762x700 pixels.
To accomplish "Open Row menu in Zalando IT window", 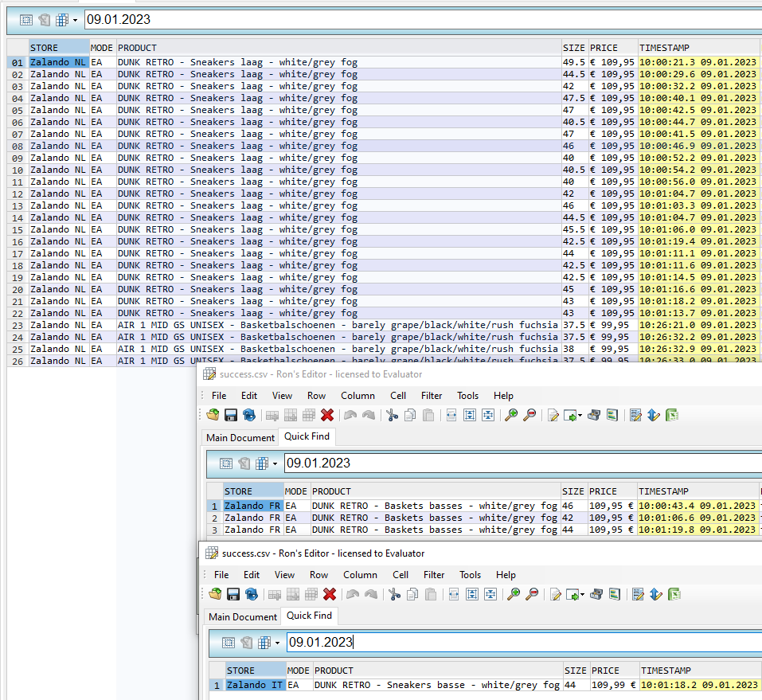I will [318, 575].
